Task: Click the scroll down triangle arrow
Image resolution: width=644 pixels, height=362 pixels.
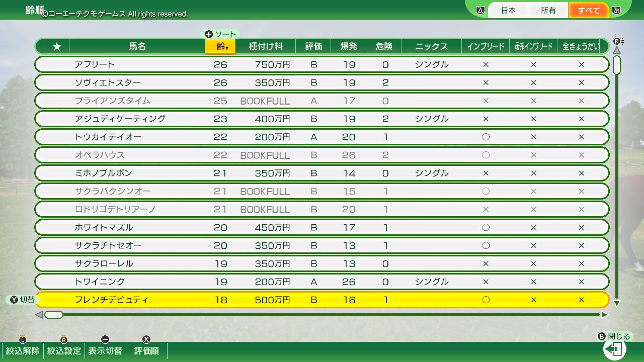Action: (x=617, y=303)
